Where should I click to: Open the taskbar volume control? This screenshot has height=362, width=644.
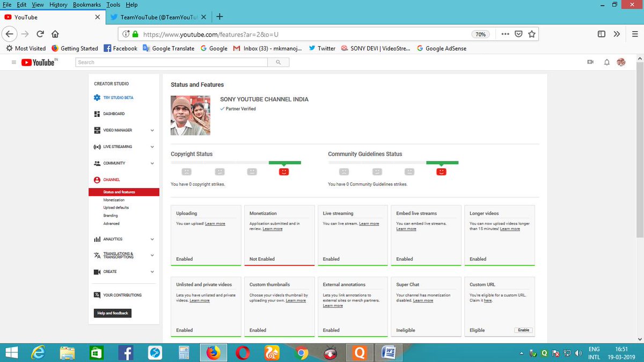(579, 353)
